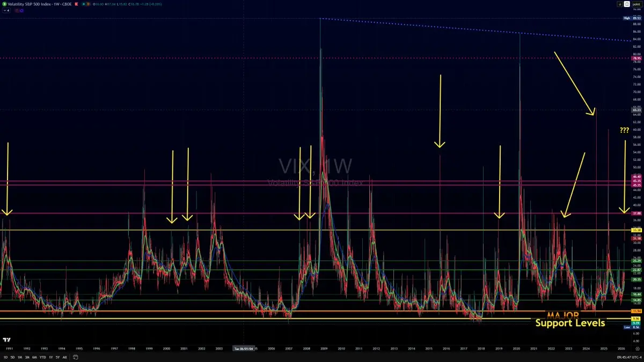This screenshot has width=644, height=362.
Task: Select the All time range
Action: point(64,357)
